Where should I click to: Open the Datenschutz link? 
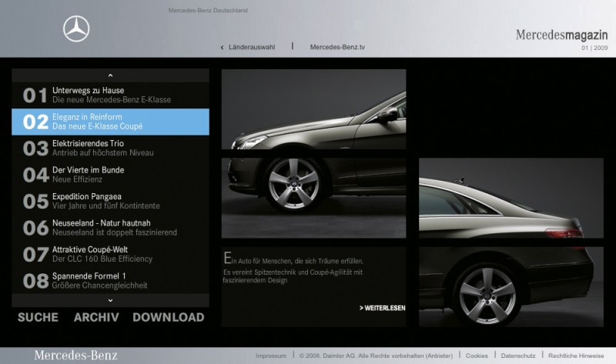pos(518,356)
